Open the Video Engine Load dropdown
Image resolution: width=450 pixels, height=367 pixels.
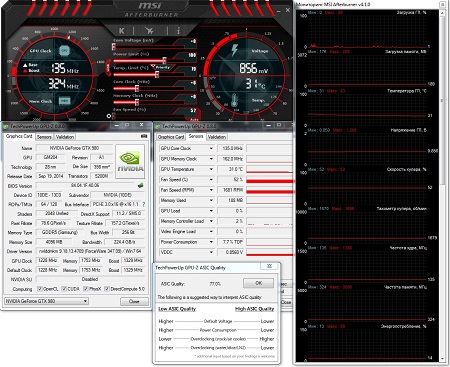tap(211, 232)
